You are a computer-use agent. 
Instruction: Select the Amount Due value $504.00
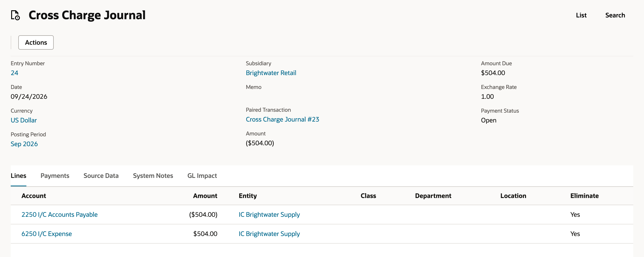pos(493,73)
